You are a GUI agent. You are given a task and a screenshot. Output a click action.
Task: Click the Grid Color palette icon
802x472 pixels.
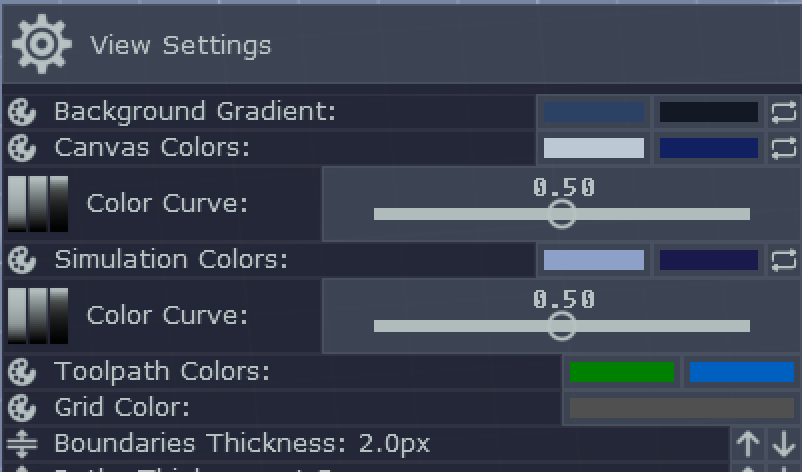click(x=22, y=408)
